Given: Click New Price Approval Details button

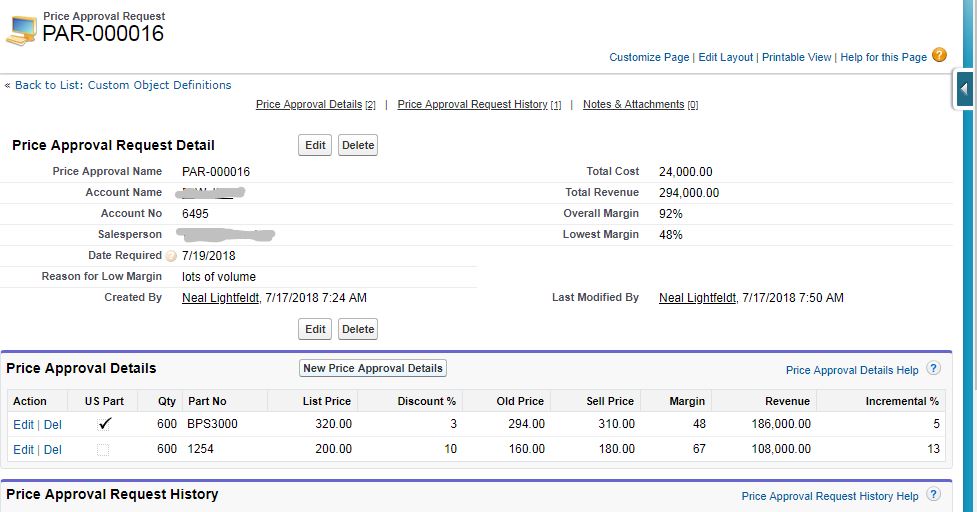Looking at the screenshot, I should coord(373,368).
